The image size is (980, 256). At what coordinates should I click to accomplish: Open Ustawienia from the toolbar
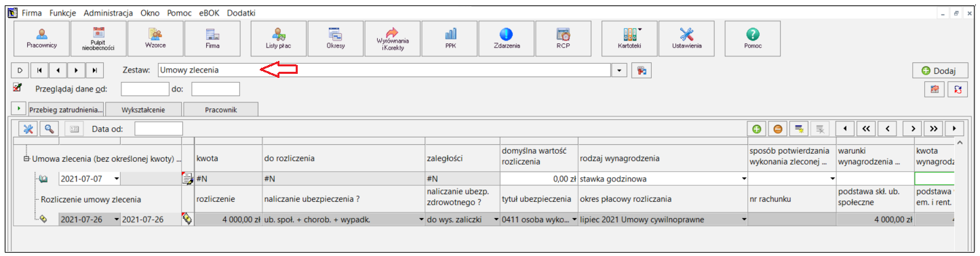pos(686,38)
